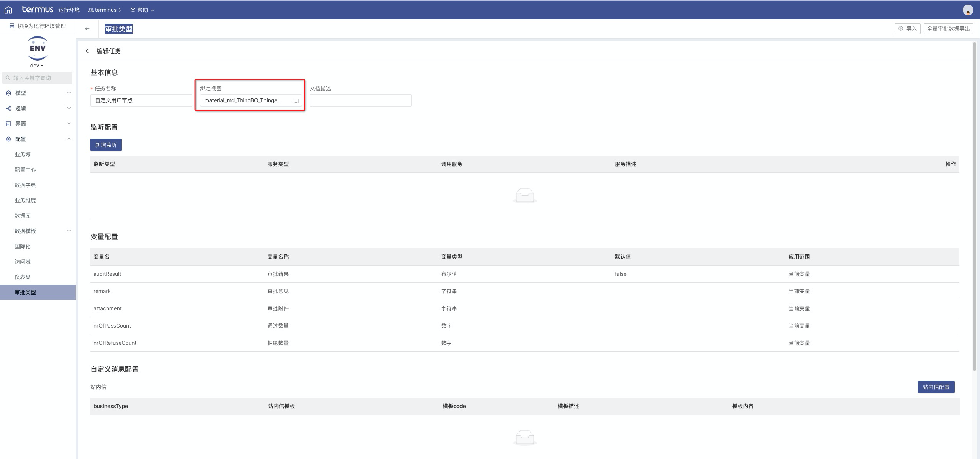Image resolution: width=980 pixels, height=459 pixels.
Task: Click the auditResult variable cell
Action: (x=107, y=274)
